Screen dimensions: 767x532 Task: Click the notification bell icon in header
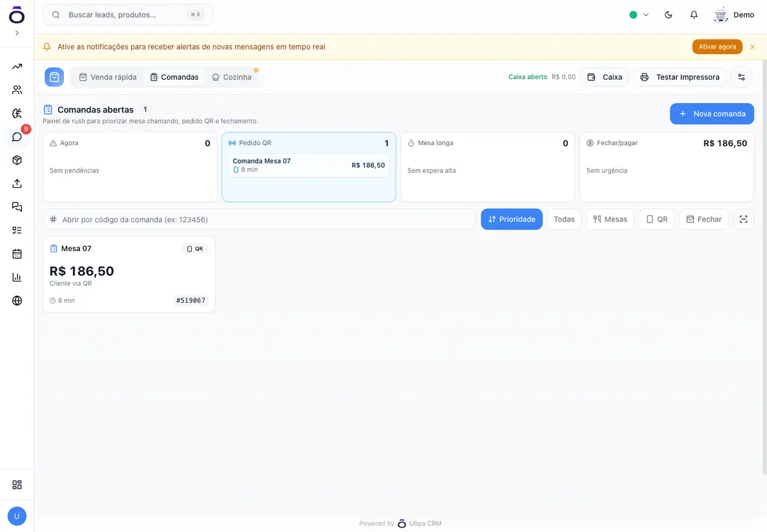[693, 15]
